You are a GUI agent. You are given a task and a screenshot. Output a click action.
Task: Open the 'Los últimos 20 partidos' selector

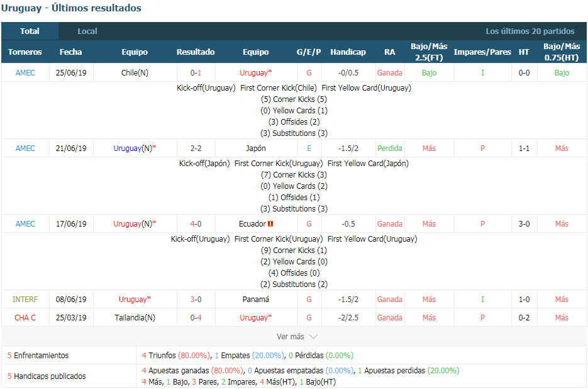[x=530, y=31]
